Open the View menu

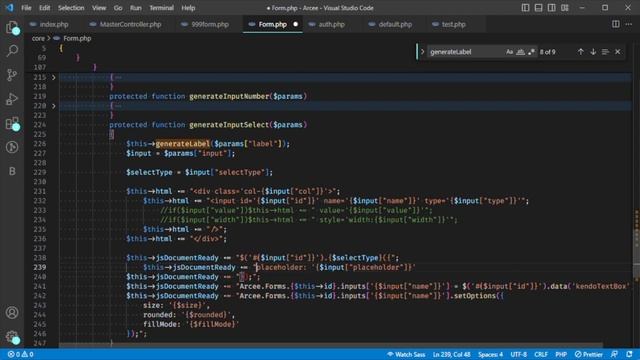[x=99, y=8]
